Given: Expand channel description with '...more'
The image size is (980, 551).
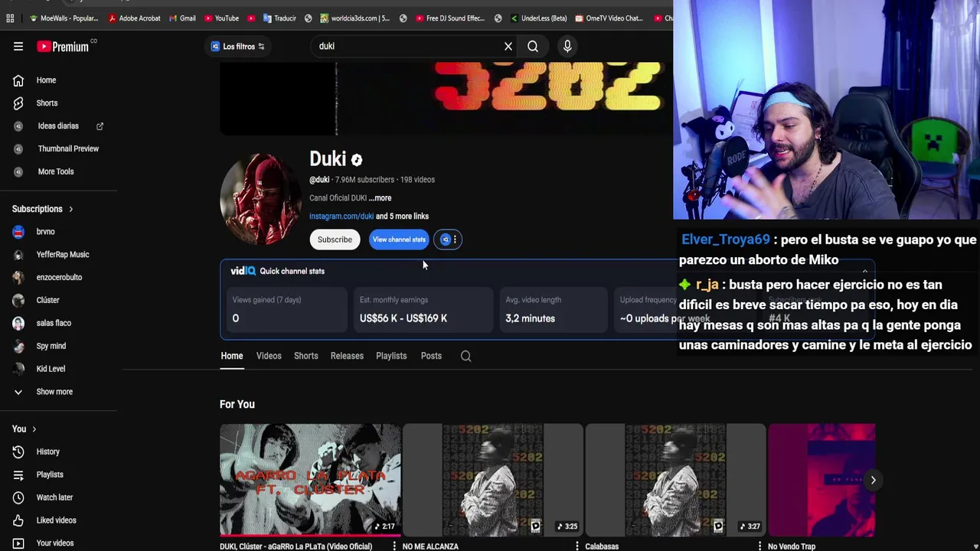Looking at the screenshot, I should (x=380, y=198).
